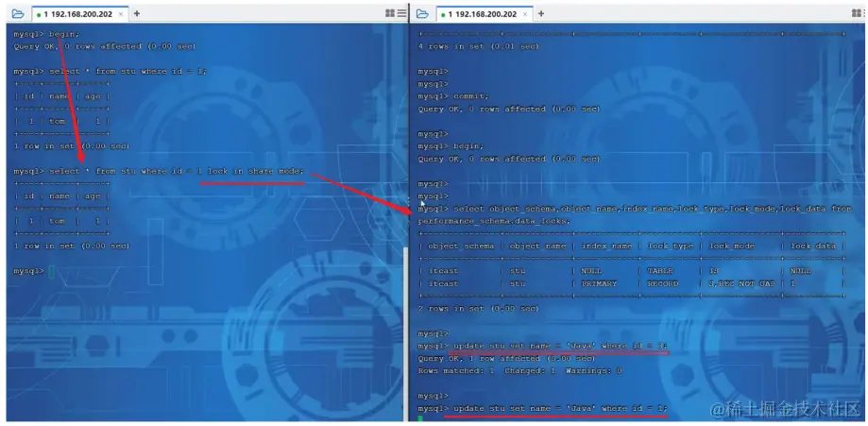
Task: Click the 'object_name' column header
Action: pyautogui.click(x=537, y=246)
